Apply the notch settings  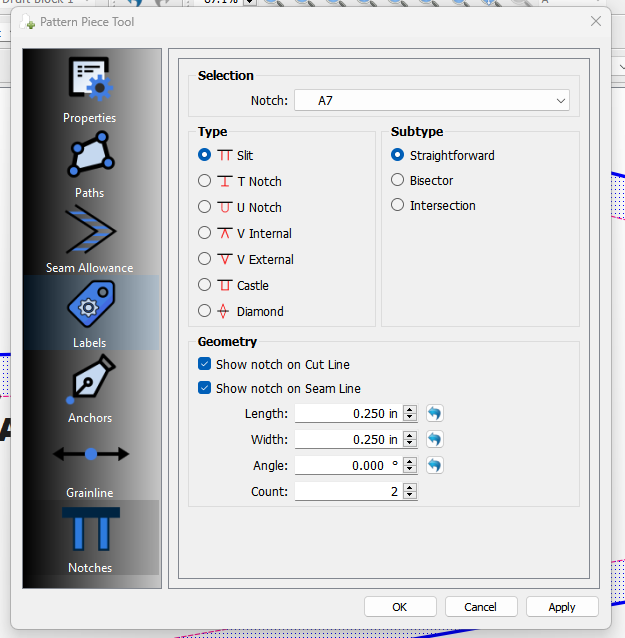click(x=562, y=607)
